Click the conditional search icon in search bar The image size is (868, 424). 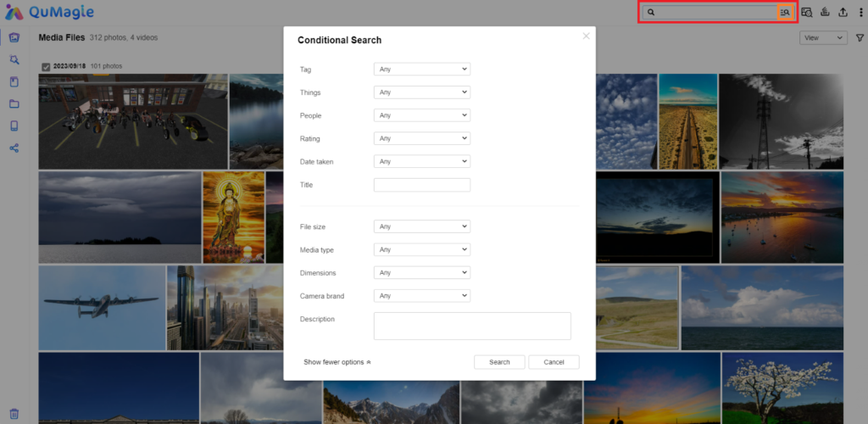(x=785, y=13)
